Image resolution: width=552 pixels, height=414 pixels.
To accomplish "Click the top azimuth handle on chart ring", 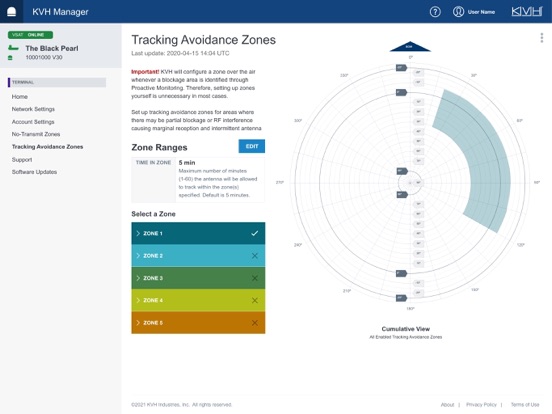I will pos(401,68).
